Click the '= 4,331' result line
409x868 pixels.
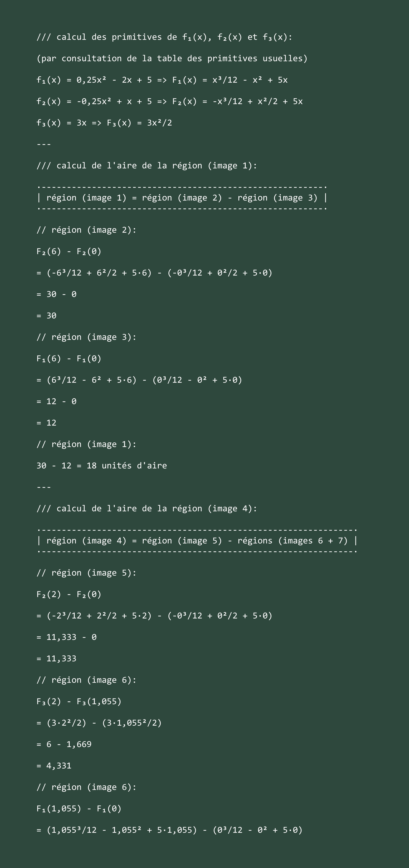click(x=54, y=766)
